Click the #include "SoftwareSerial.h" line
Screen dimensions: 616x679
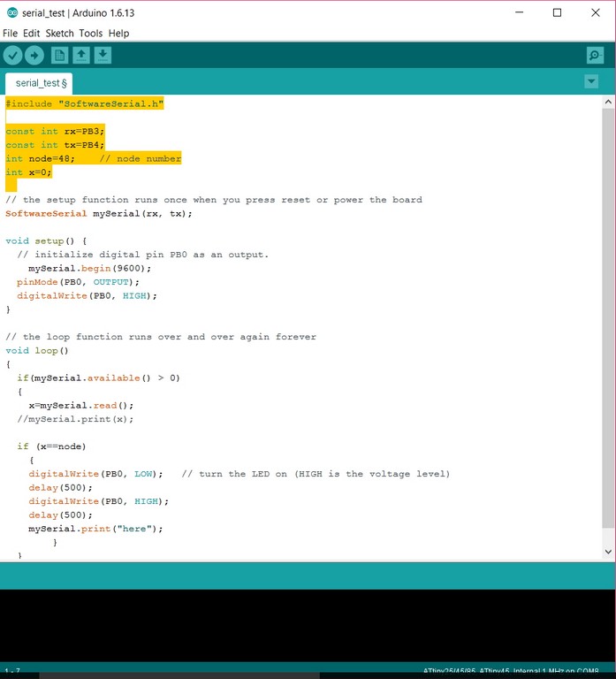pos(85,103)
